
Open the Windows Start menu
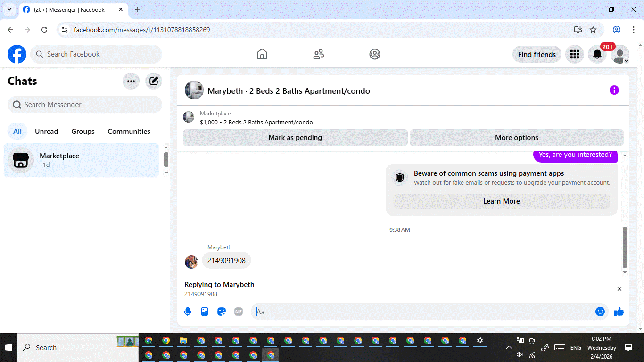coord(8,347)
